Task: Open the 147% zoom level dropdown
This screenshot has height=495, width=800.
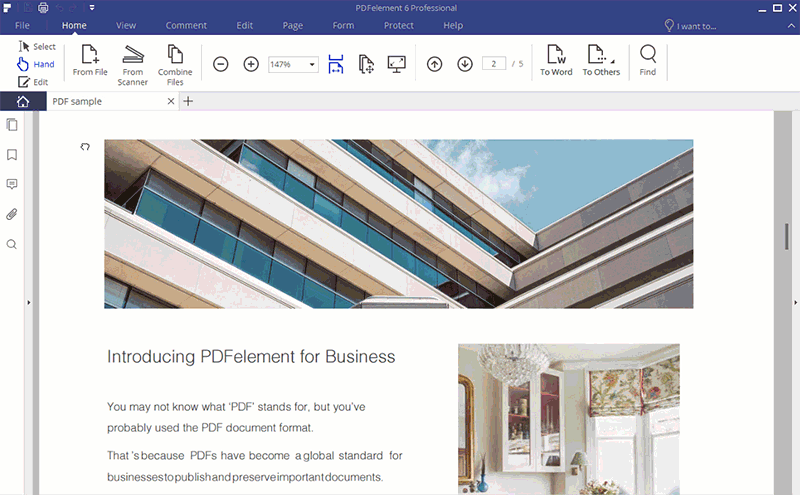Action: [x=311, y=64]
